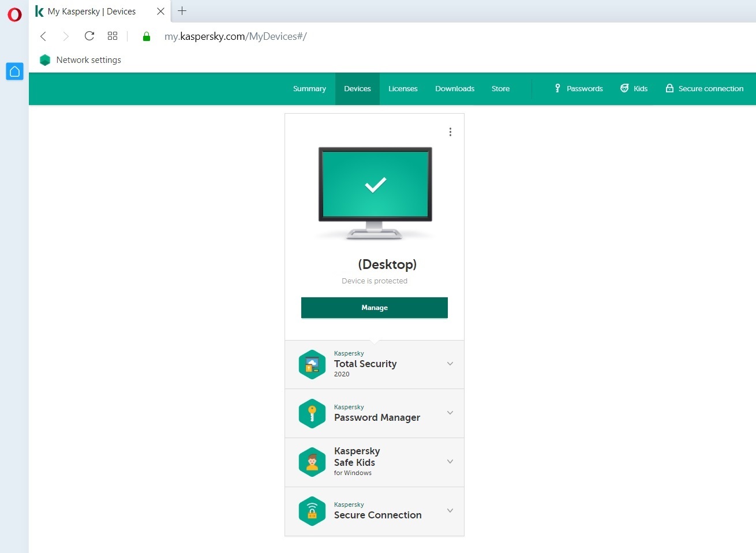The image size is (756, 553).
Task: Click the green padlock security icon
Action: coord(147,36)
